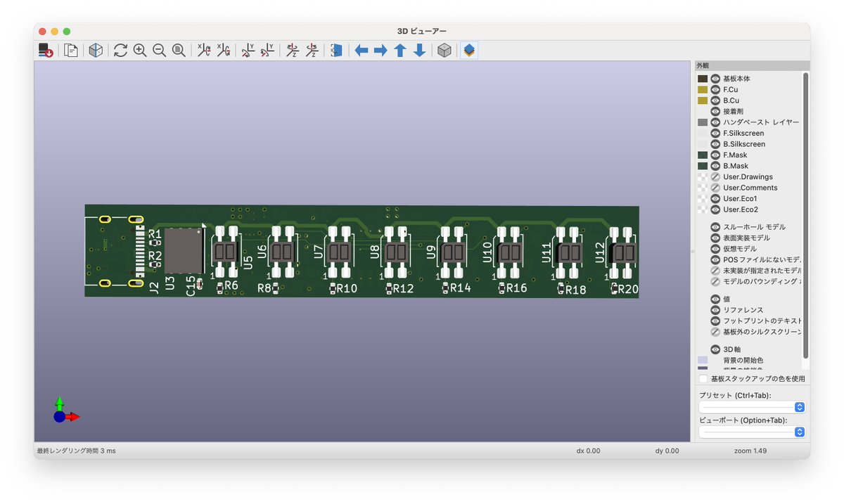Pan the board left with the blue arrow
Image resolution: width=844 pixels, height=504 pixels.
click(362, 51)
